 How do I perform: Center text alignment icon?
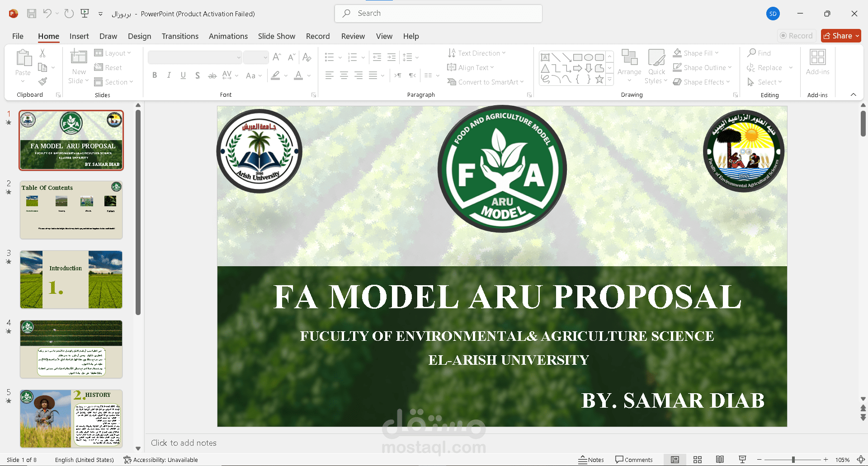click(x=344, y=75)
